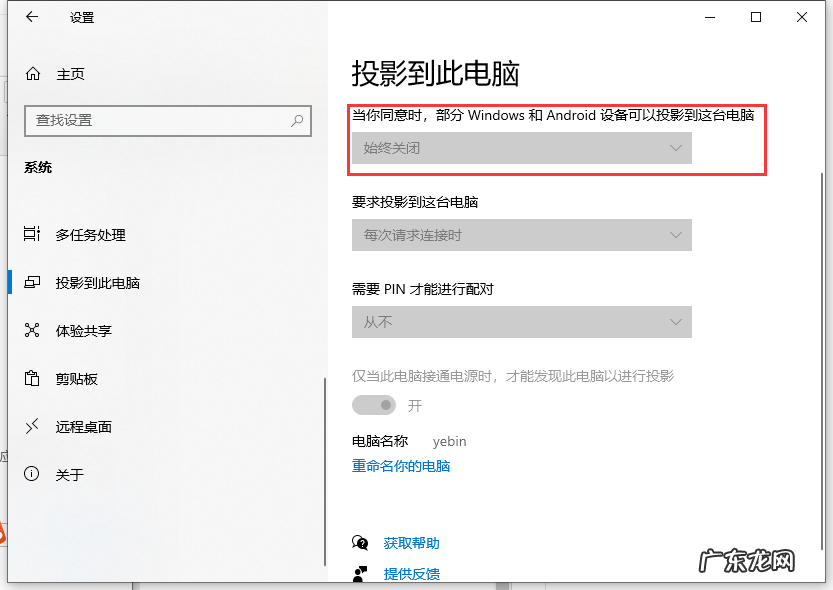
Task: Click the 关于 info icon
Action: 30,475
